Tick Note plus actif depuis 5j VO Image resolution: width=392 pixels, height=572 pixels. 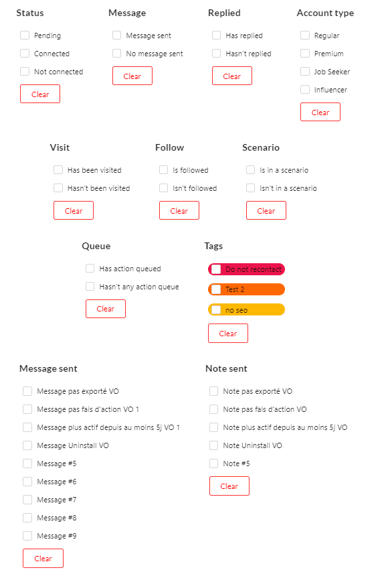214,427
